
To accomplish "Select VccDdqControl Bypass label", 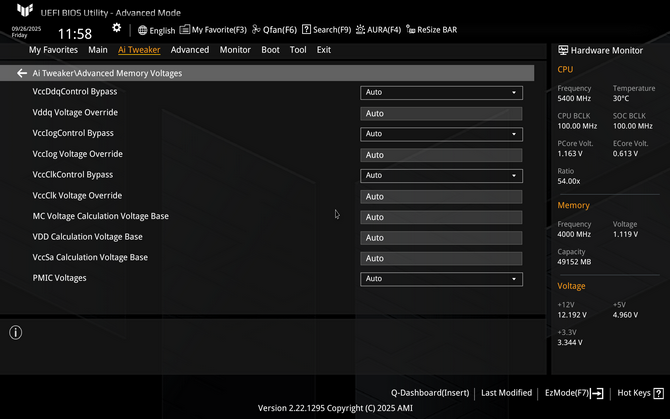I will (x=75, y=91).
